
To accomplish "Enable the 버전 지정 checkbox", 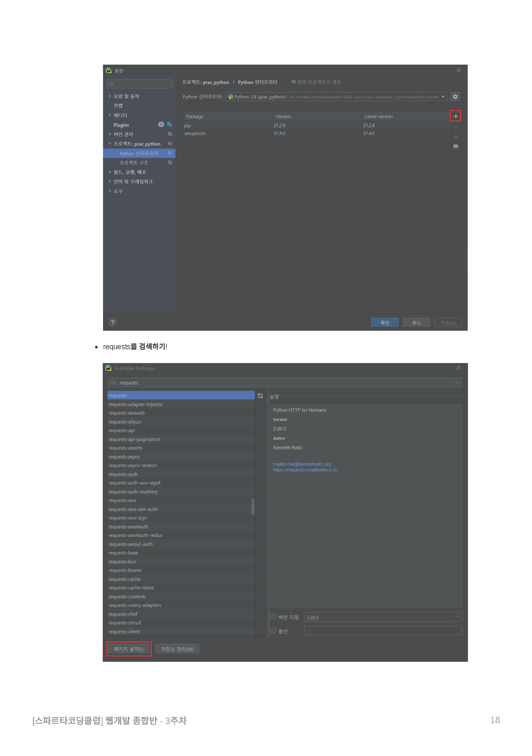I will [x=273, y=617].
